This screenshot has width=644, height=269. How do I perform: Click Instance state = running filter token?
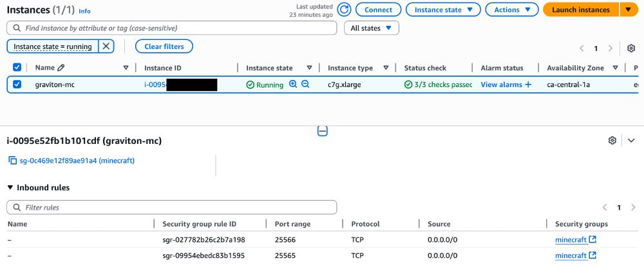coord(53,46)
